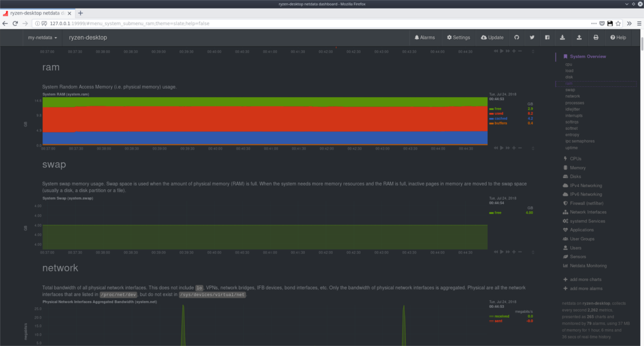Click the floppy disk save icon
This screenshot has width=644, height=346.
(610, 24)
